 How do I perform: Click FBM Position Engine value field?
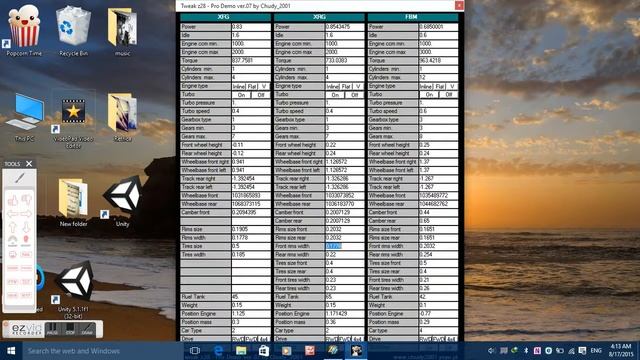pyautogui.click(x=439, y=313)
